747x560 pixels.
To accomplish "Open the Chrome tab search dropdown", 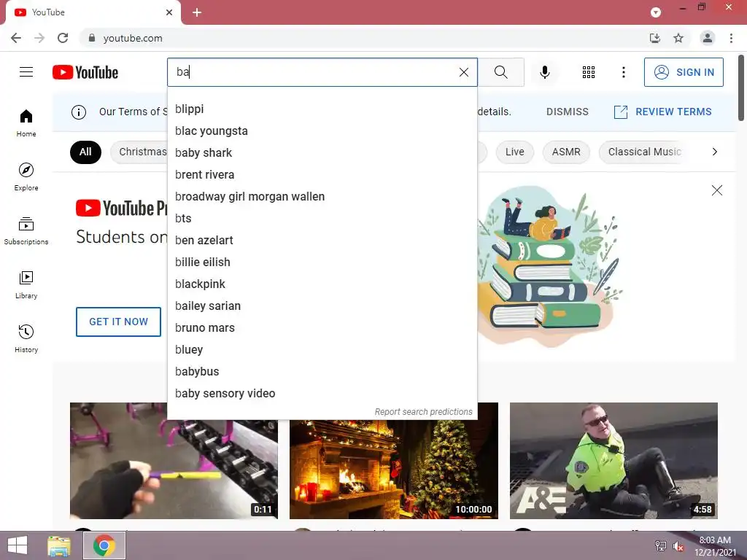I will pos(656,12).
